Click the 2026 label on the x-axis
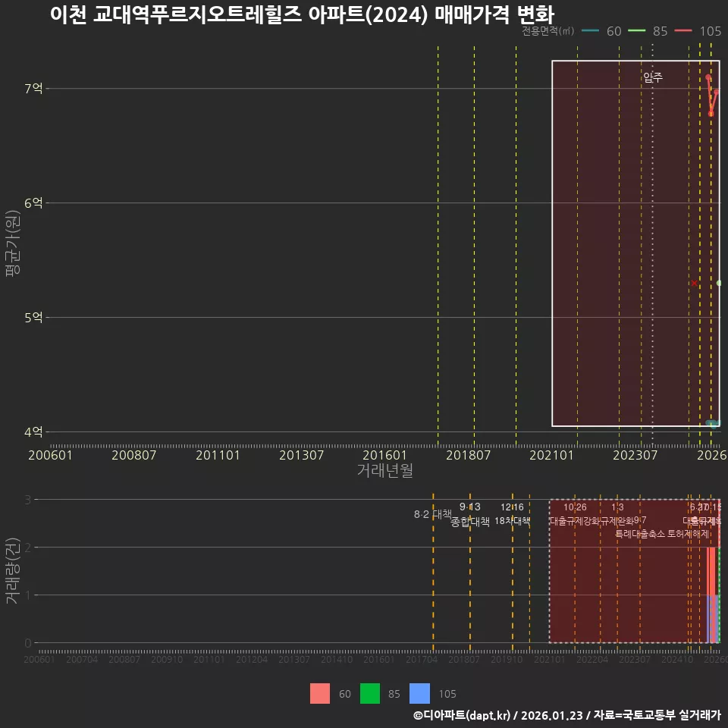728x728 pixels. tap(713, 455)
